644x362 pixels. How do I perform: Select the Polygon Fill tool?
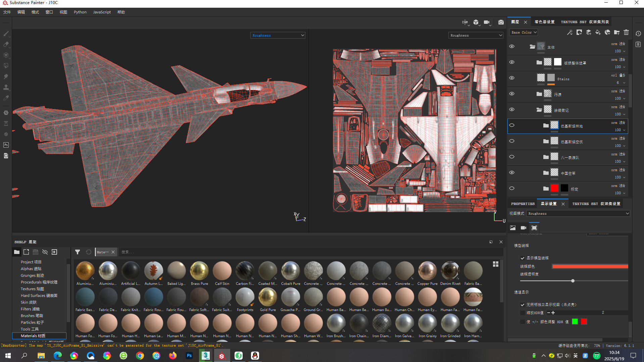click(x=6, y=66)
